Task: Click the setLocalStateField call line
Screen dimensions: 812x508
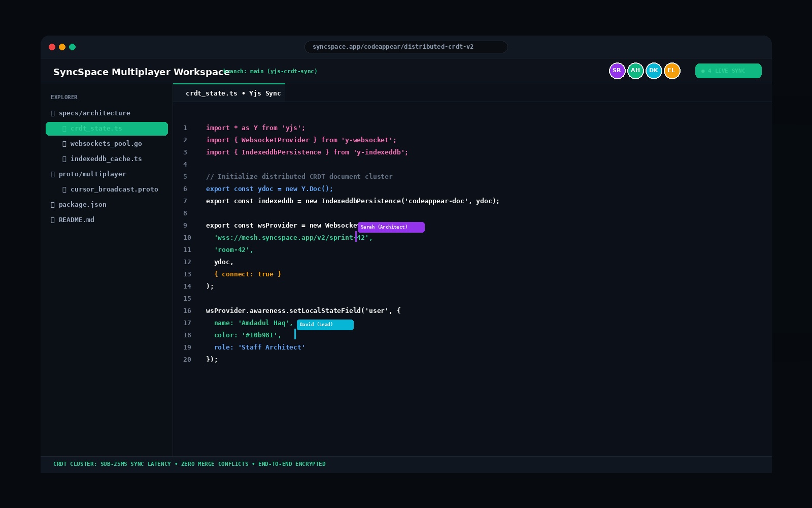Action: 303,310
